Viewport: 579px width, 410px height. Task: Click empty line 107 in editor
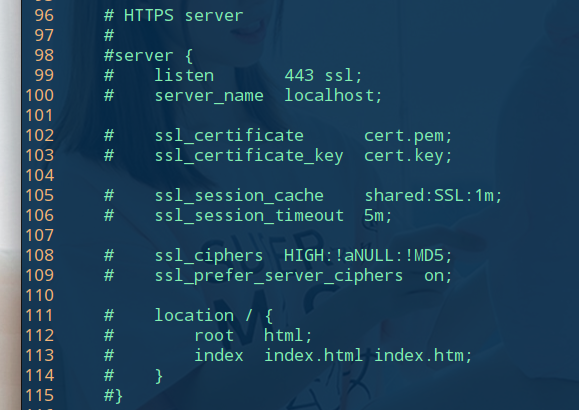click(300, 235)
